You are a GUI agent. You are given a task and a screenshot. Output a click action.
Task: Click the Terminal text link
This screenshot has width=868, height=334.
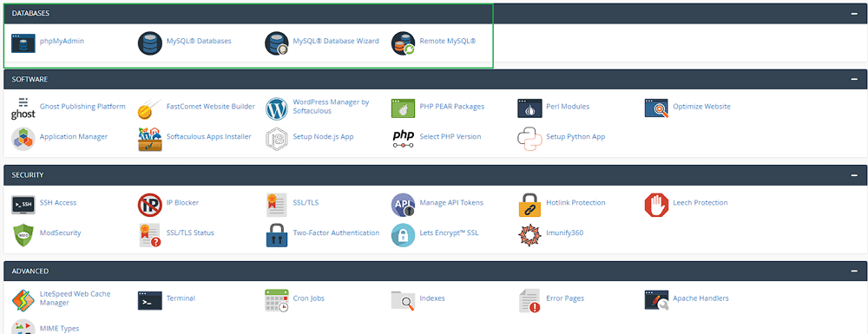pyautogui.click(x=181, y=298)
